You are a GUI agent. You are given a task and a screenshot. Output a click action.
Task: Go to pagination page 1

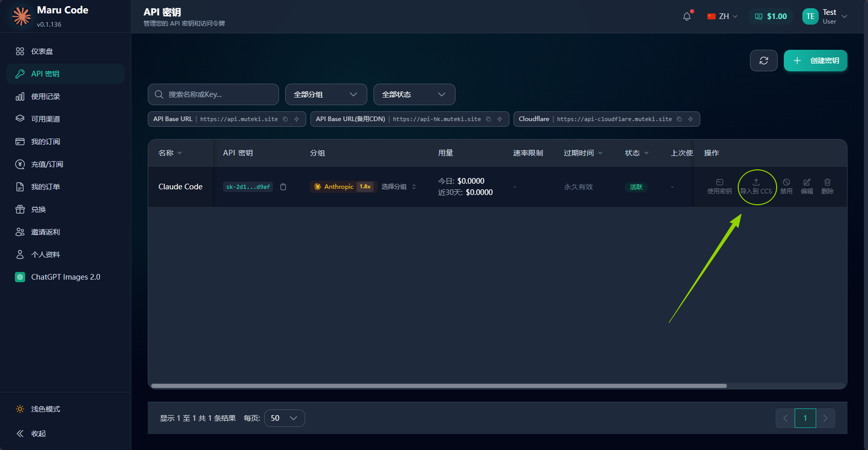(x=805, y=418)
